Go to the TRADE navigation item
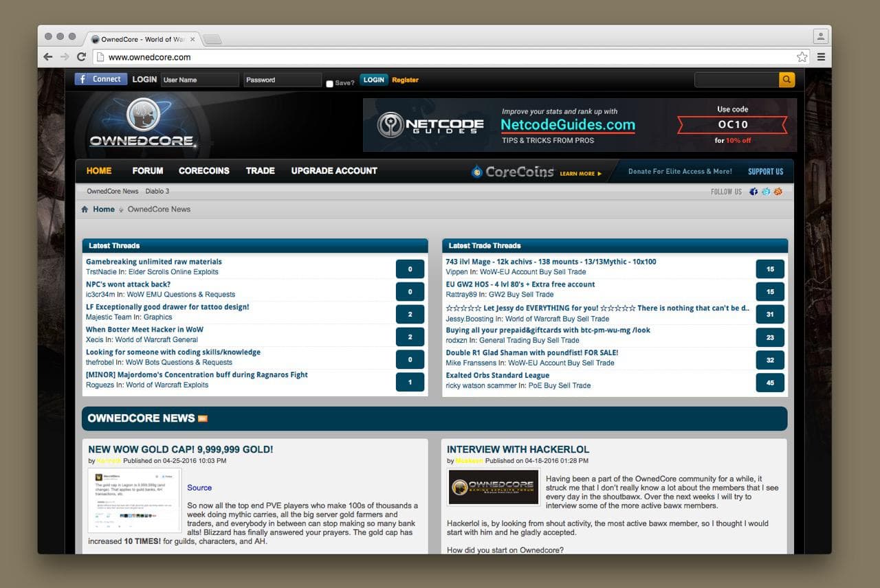 click(x=260, y=171)
